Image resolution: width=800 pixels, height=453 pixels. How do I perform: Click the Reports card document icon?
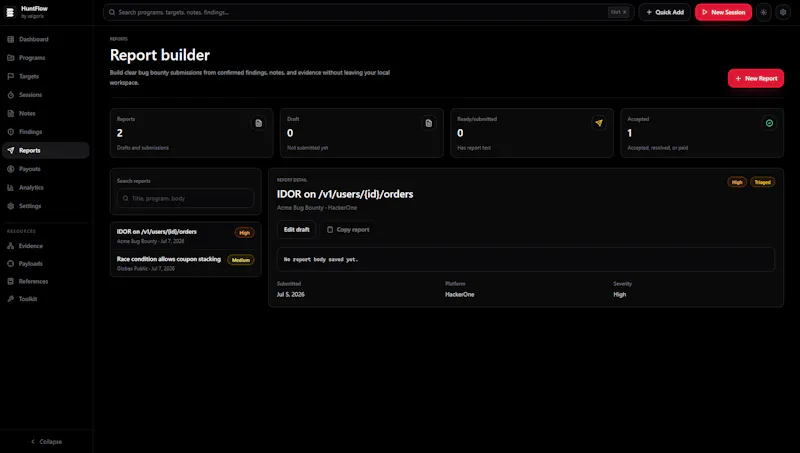(x=259, y=123)
